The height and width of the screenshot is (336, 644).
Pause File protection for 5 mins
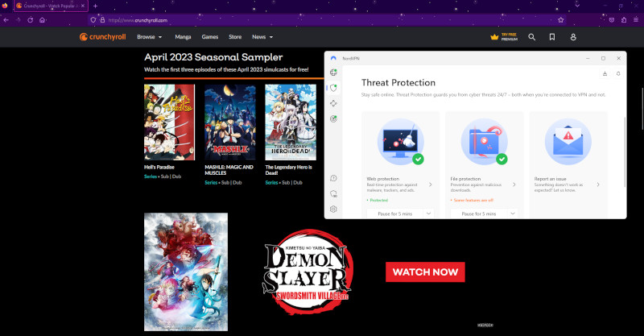pos(478,214)
